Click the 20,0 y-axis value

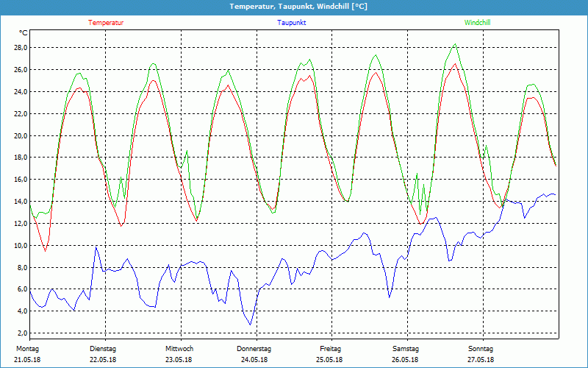coord(21,135)
